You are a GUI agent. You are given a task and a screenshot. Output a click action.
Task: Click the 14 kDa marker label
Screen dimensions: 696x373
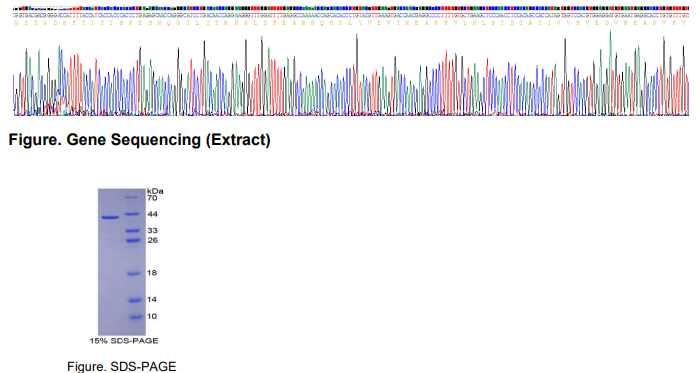click(x=152, y=300)
